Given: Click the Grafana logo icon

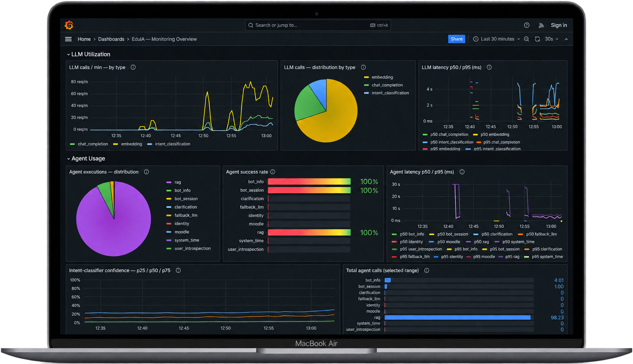Looking at the screenshot, I should click(69, 25).
